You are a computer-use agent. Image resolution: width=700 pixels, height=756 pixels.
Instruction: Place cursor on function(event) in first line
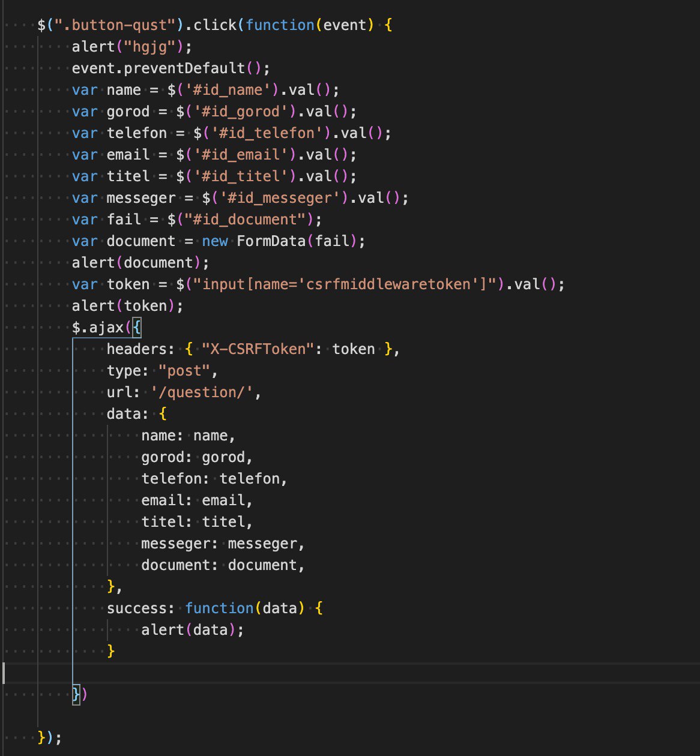pyautogui.click(x=310, y=25)
